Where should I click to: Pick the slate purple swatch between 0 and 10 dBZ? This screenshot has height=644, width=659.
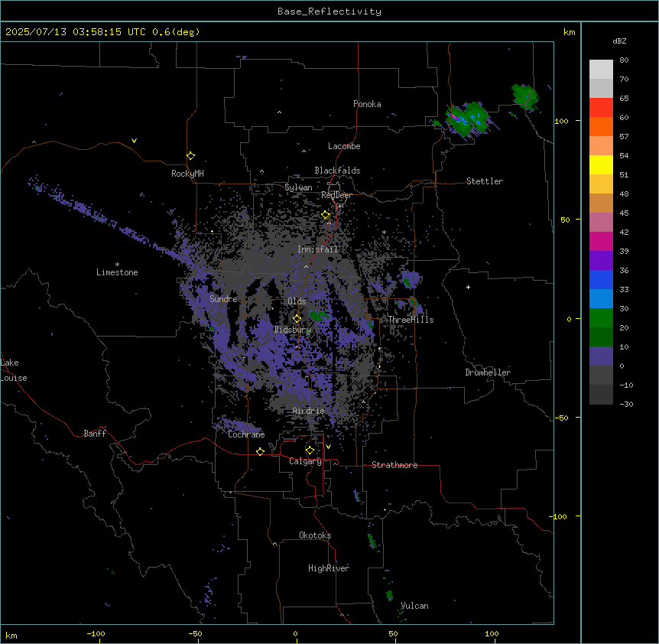(601, 356)
